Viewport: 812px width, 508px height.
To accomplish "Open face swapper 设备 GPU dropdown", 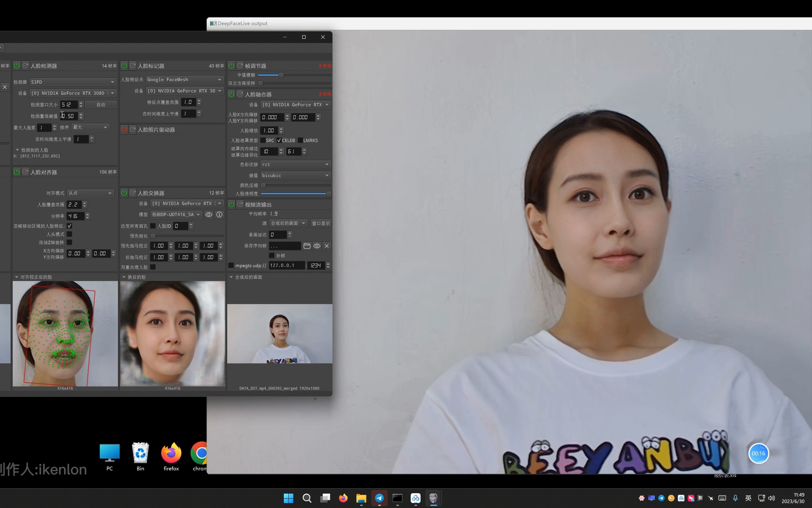I will point(187,204).
